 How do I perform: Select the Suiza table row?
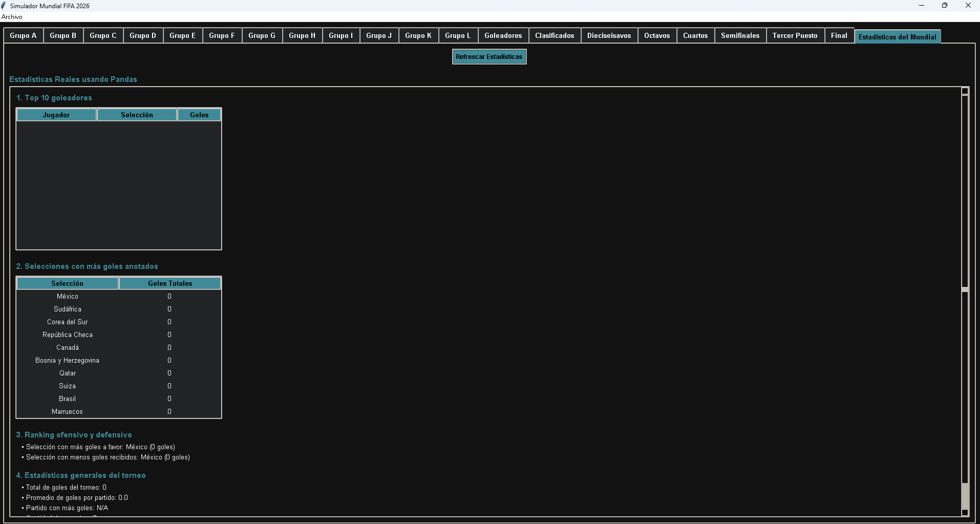(119, 386)
